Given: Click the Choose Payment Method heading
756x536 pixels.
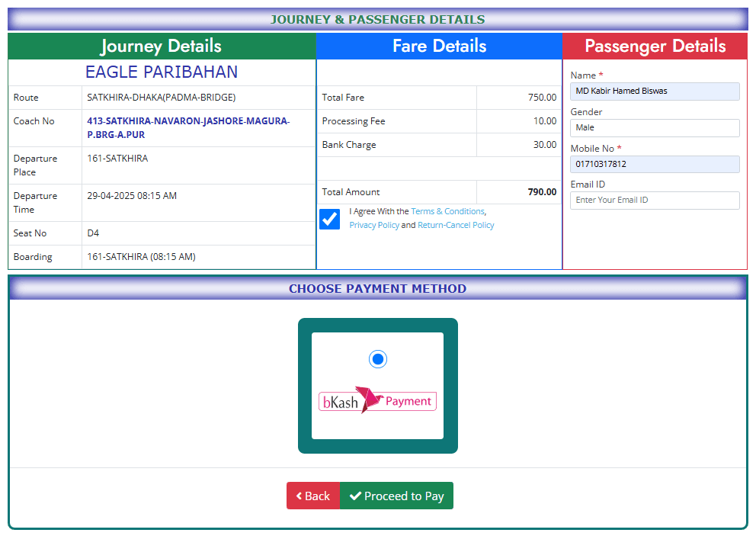Looking at the screenshot, I should click(377, 288).
